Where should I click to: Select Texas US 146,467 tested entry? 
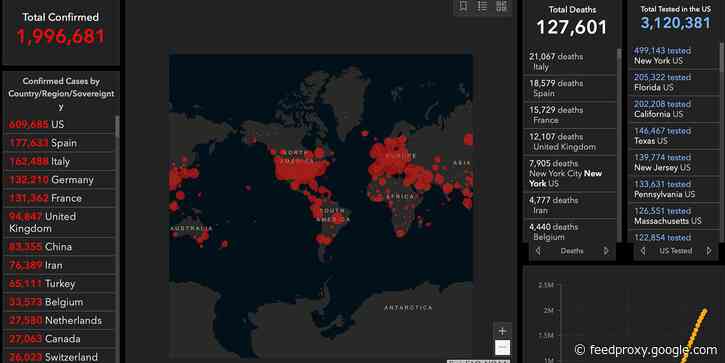point(673,136)
